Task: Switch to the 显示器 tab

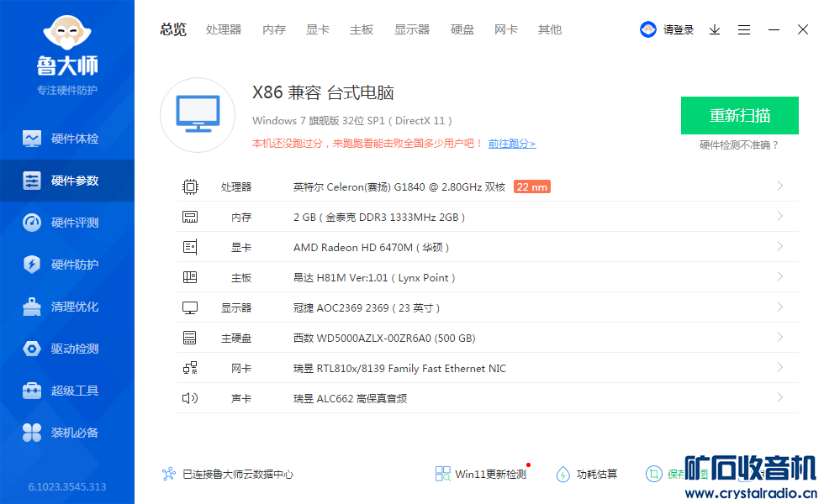Action: pos(412,29)
